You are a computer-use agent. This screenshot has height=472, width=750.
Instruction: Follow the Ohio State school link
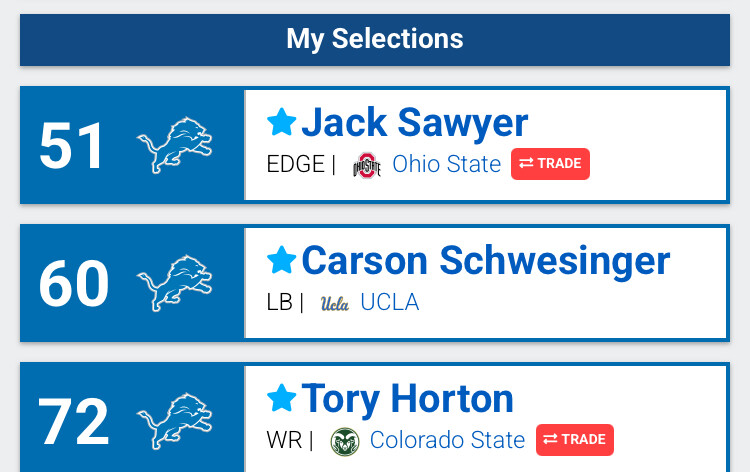tap(446, 164)
